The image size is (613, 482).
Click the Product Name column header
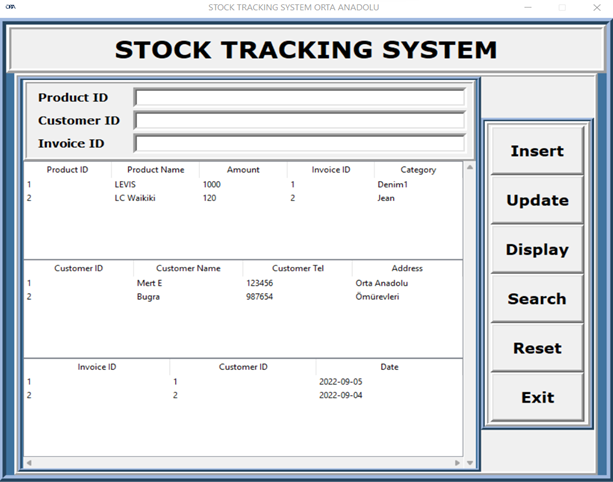156,170
